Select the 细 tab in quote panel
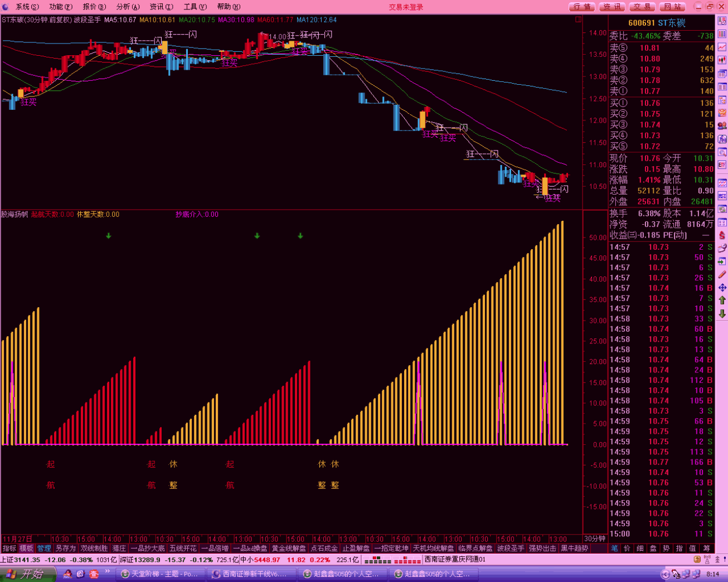Image resolution: width=728 pixels, height=582 pixels. [x=640, y=549]
